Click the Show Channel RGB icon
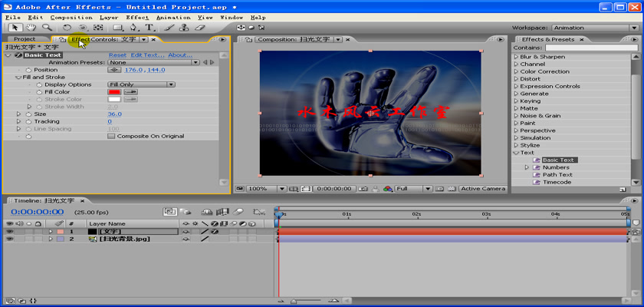 [x=388, y=189]
